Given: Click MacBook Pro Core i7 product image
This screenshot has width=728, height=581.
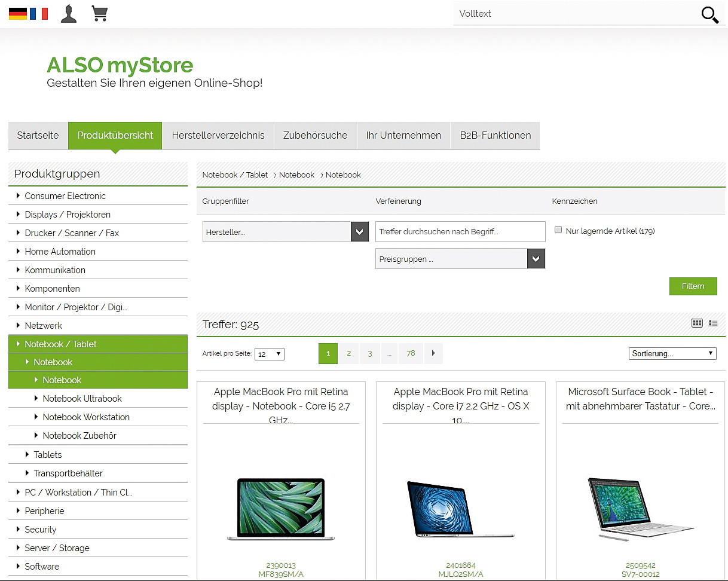Looking at the screenshot, I should pos(461,508).
